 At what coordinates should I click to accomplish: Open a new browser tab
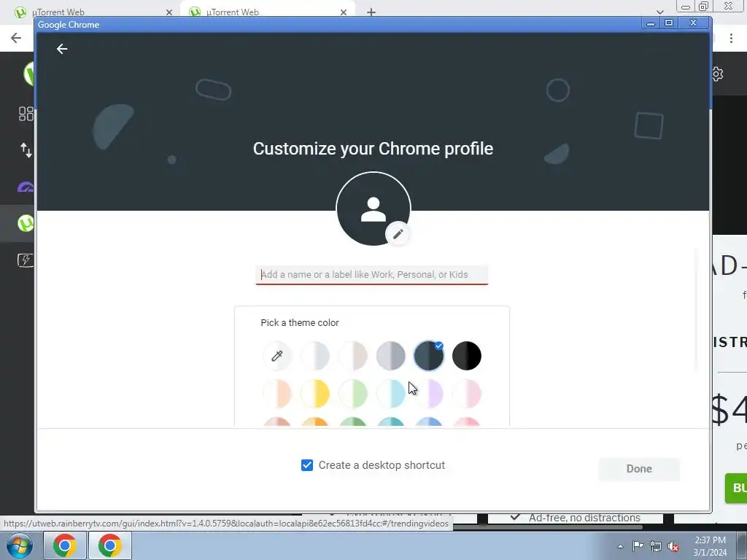pyautogui.click(x=371, y=12)
